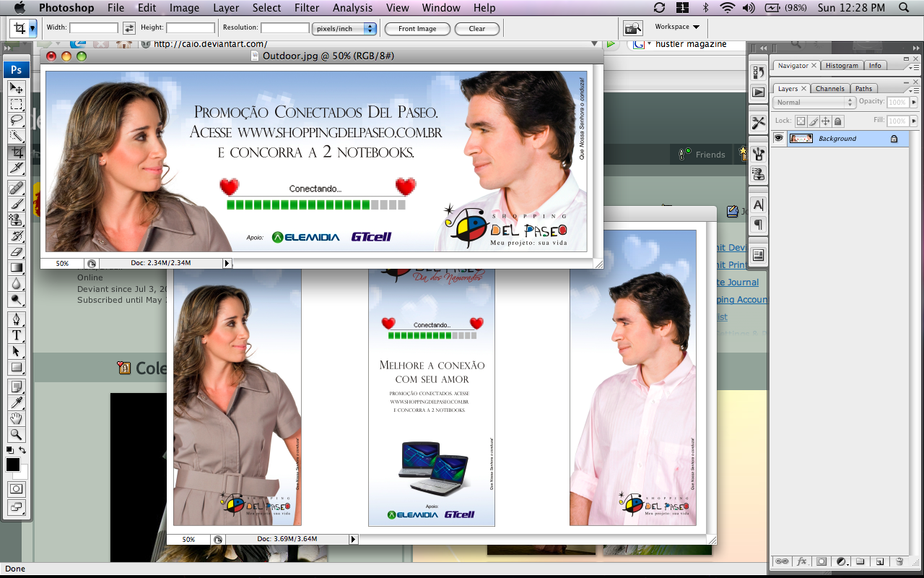Toggle Quick Mask mode
The image size is (924, 578).
click(16, 489)
